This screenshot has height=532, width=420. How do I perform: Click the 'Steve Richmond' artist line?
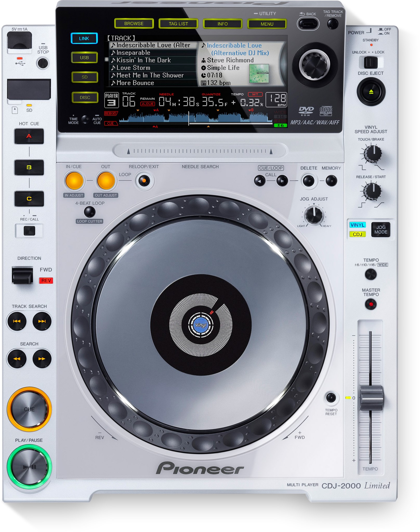coord(227,60)
